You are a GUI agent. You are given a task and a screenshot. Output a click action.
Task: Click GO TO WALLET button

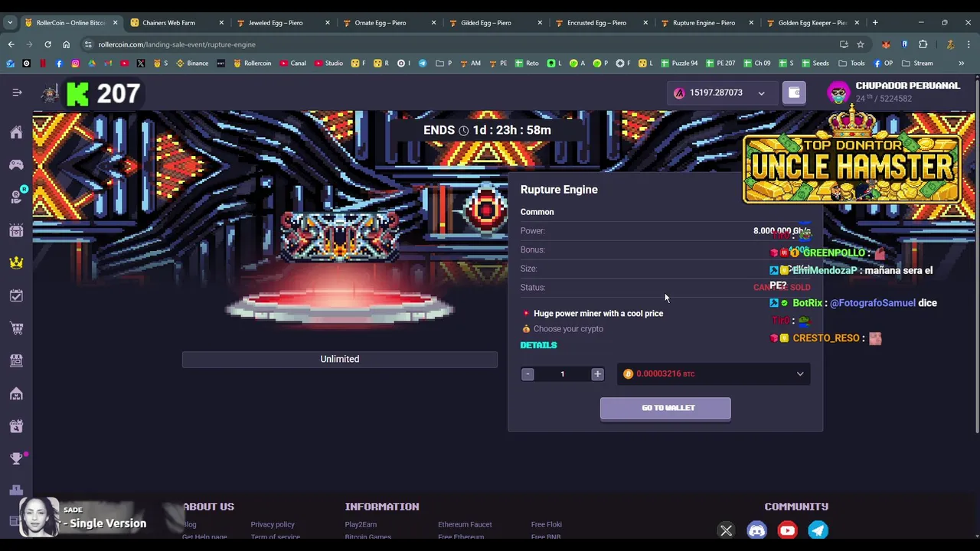[x=665, y=408]
